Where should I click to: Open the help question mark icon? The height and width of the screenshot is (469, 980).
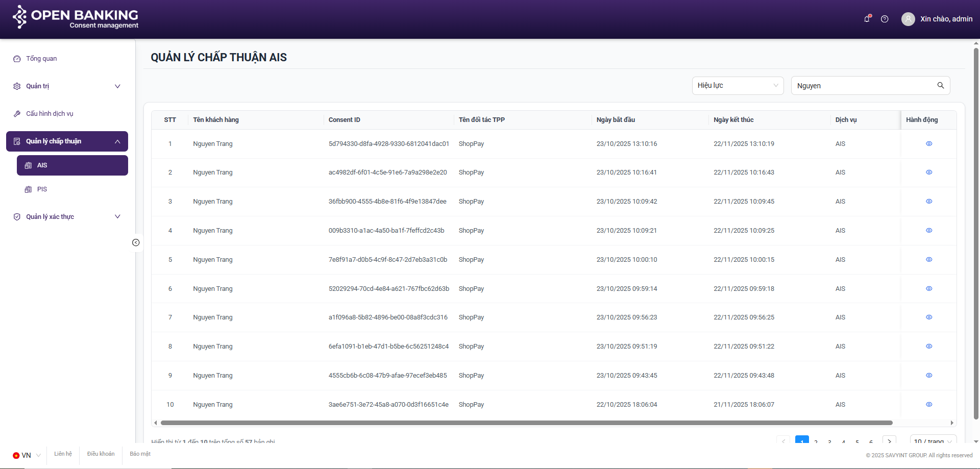[885, 19]
